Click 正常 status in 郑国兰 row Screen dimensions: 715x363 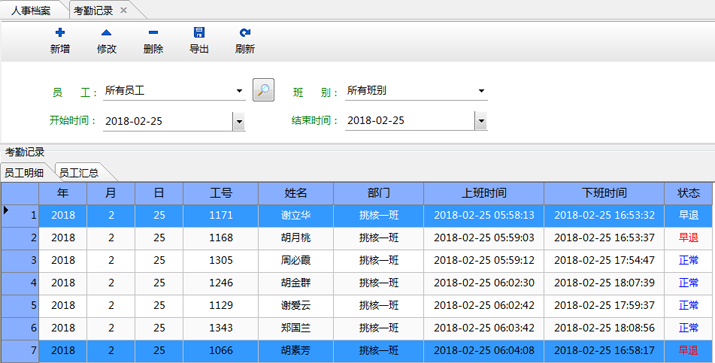click(689, 328)
